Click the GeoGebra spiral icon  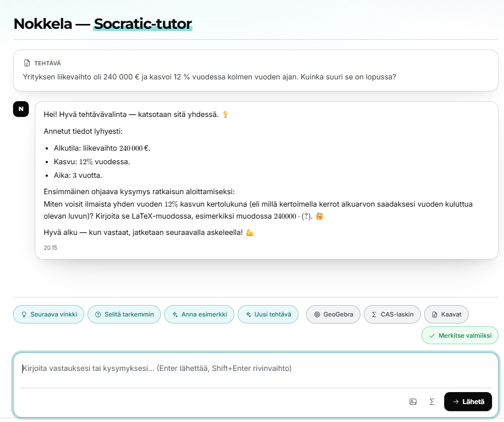pyautogui.click(x=317, y=315)
